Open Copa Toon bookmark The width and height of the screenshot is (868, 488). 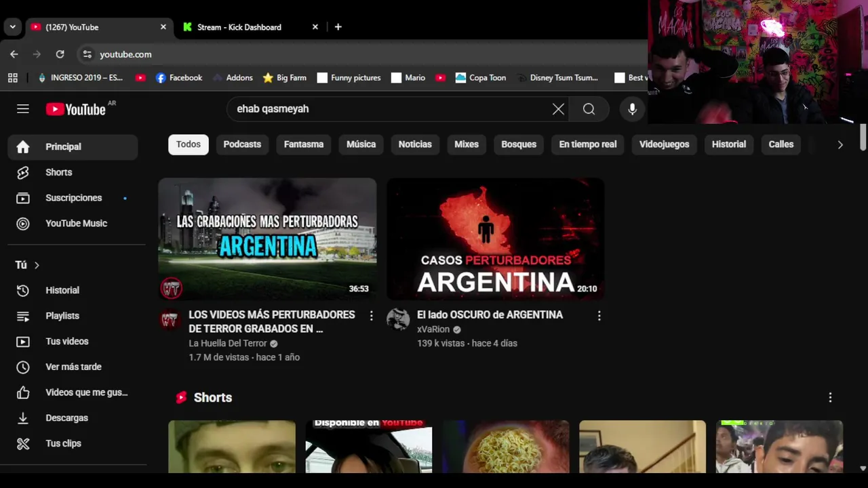pyautogui.click(x=481, y=78)
